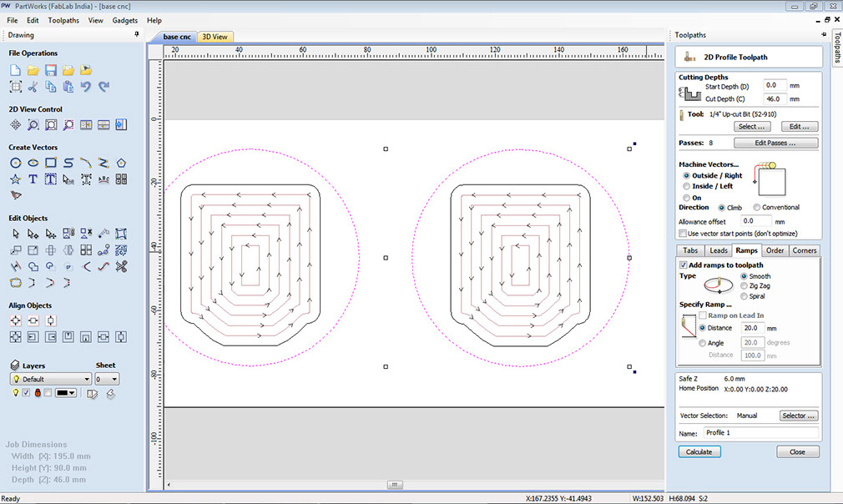Image resolution: width=843 pixels, height=504 pixels.
Task: Switch to the Tabs tab
Action: point(690,250)
